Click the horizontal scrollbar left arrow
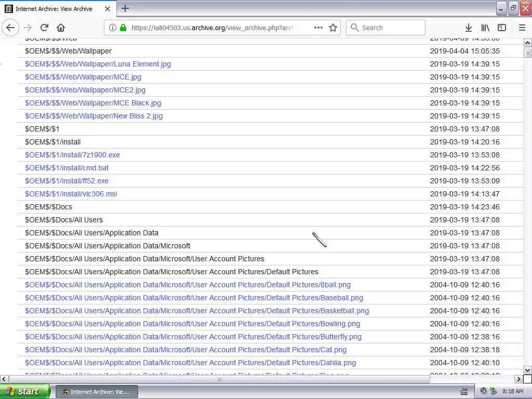532x399 pixels. pos(4,379)
